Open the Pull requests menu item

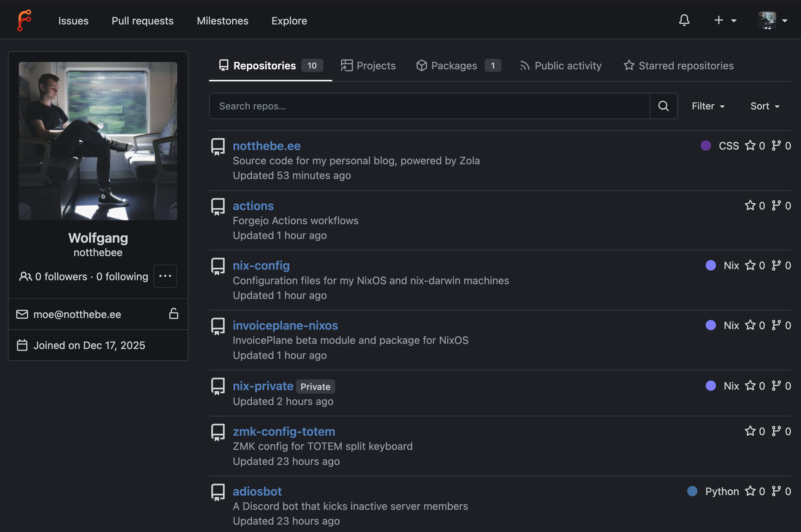(142, 21)
